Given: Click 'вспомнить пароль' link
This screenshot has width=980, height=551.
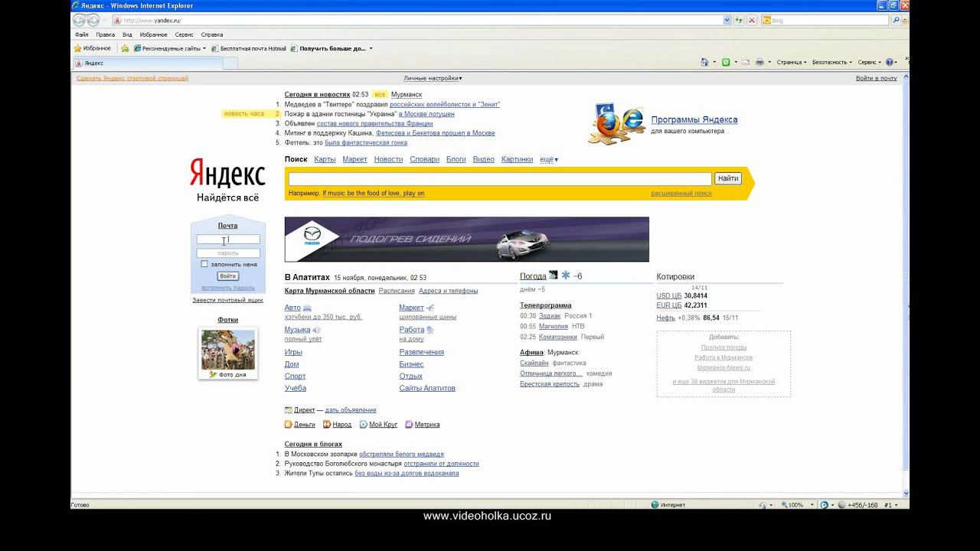Looking at the screenshot, I should pos(227,288).
